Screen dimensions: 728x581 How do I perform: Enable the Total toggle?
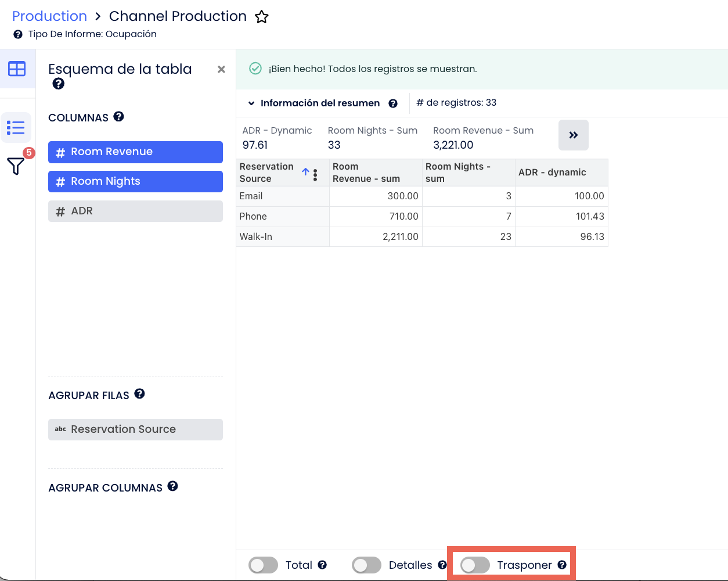(x=264, y=565)
